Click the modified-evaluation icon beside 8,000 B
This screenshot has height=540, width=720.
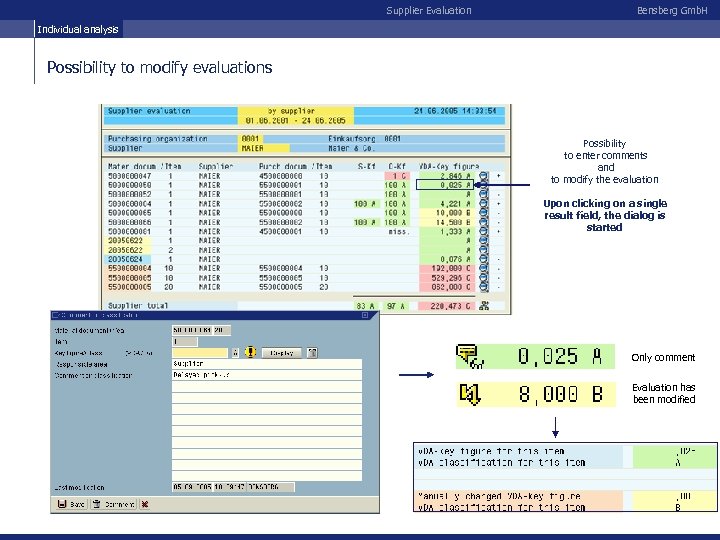pos(469,394)
